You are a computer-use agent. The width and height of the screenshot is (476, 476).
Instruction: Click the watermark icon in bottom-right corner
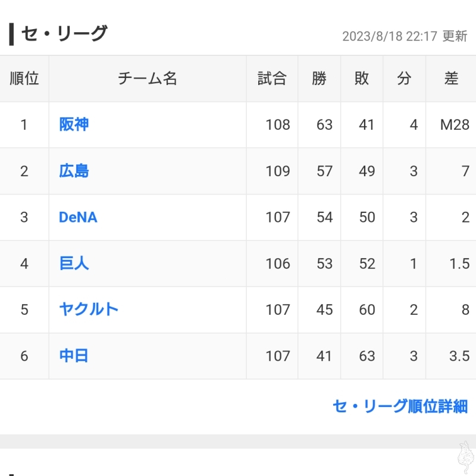click(x=465, y=457)
